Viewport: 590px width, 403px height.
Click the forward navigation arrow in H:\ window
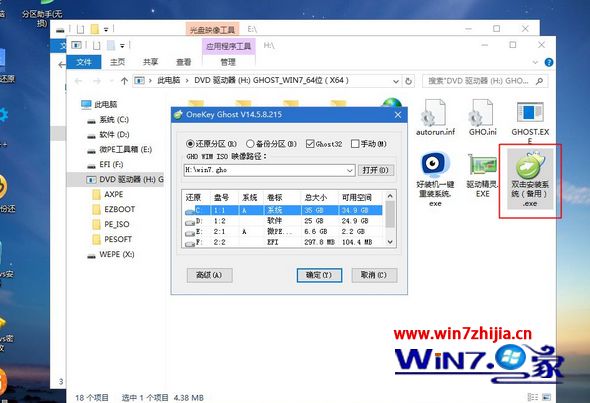click(97, 81)
